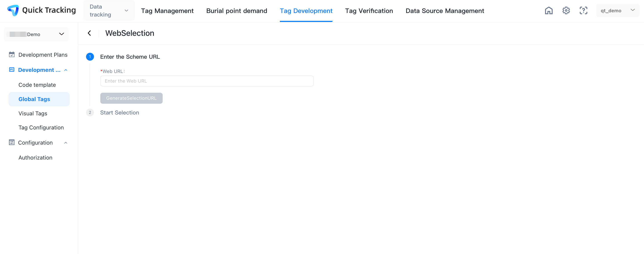The width and height of the screenshot is (644, 254).
Task: Click the Quick Tracking logo icon
Action: tap(13, 10)
